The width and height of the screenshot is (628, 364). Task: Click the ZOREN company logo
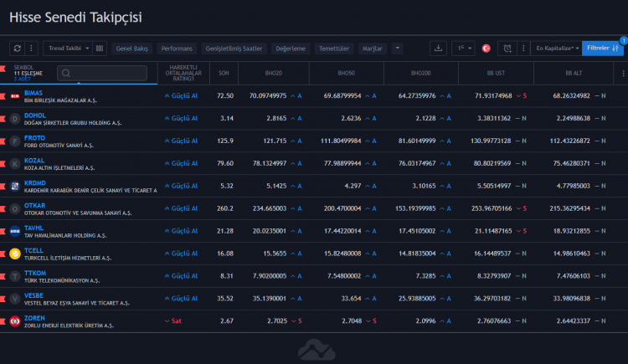[x=15, y=321]
